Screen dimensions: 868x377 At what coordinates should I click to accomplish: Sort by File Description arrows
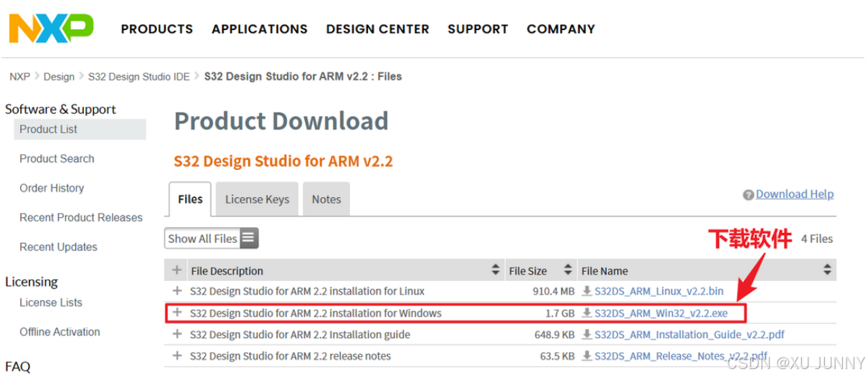click(495, 270)
